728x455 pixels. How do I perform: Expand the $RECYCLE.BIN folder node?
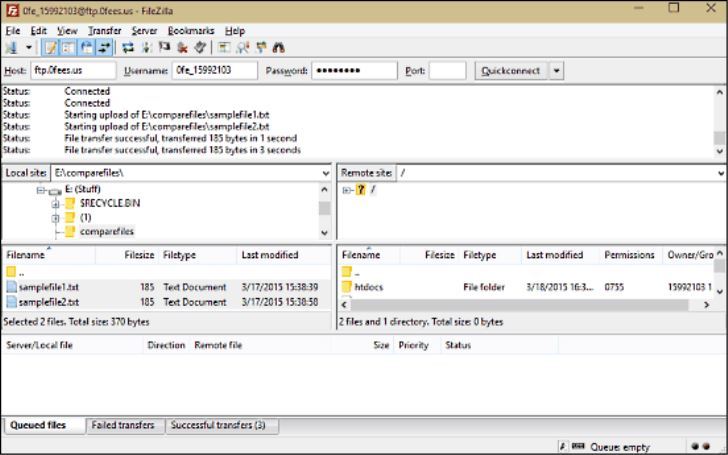[55, 204]
